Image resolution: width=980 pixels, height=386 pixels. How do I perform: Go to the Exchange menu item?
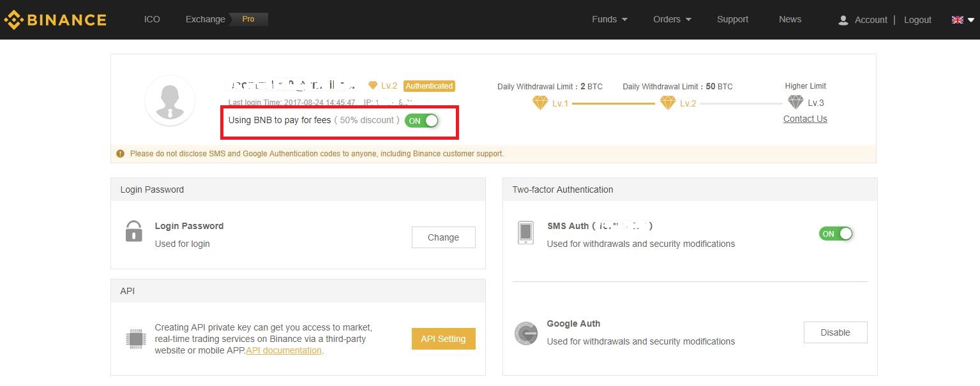206,19
